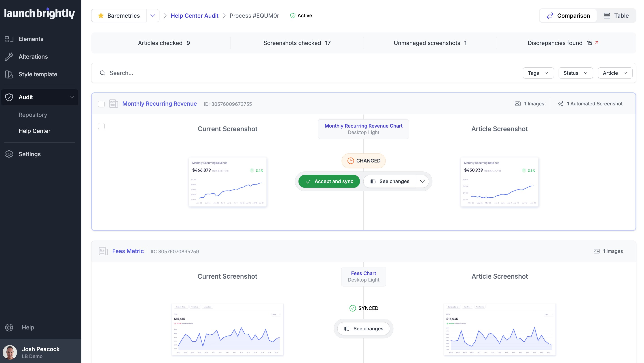Switch to Table view
This screenshot has width=644, height=363.
click(x=616, y=16)
